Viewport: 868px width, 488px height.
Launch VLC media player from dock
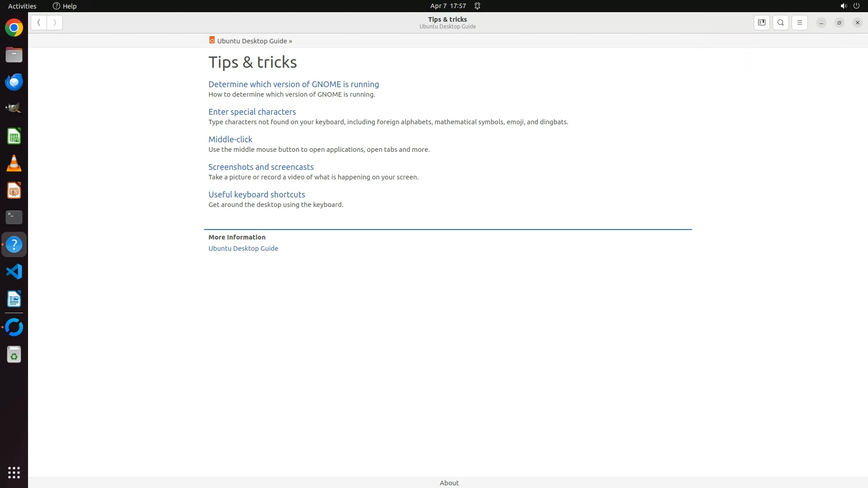(x=14, y=163)
